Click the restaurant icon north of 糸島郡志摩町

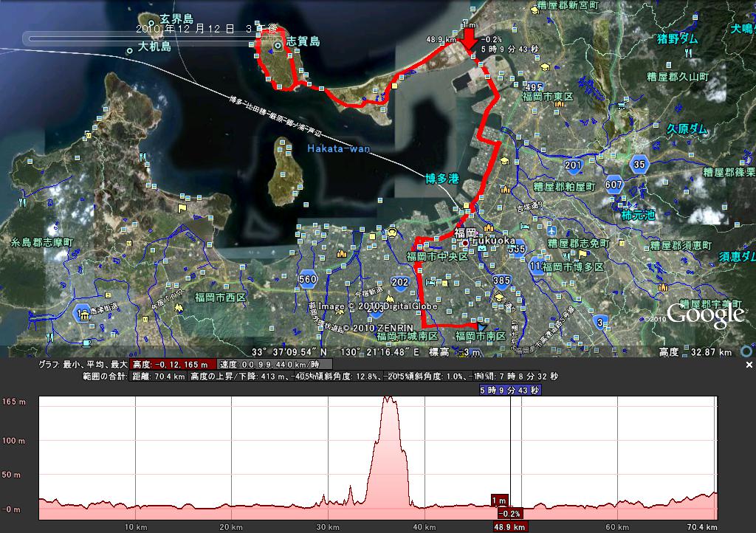21,202
